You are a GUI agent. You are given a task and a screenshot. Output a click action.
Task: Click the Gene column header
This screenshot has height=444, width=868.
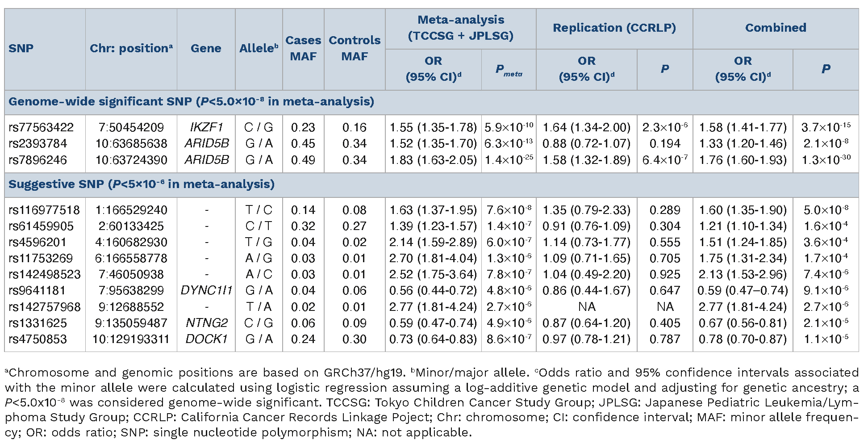point(206,49)
